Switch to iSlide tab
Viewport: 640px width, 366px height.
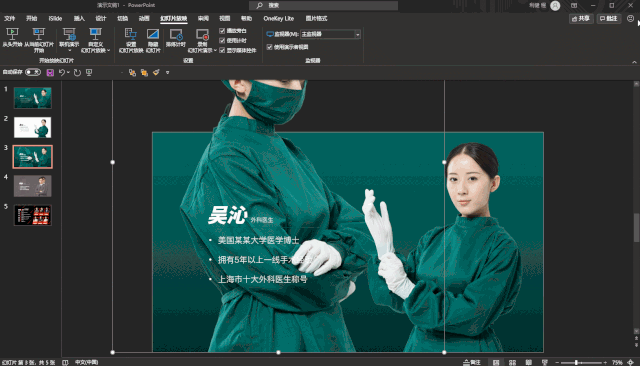click(x=55, y=18)
